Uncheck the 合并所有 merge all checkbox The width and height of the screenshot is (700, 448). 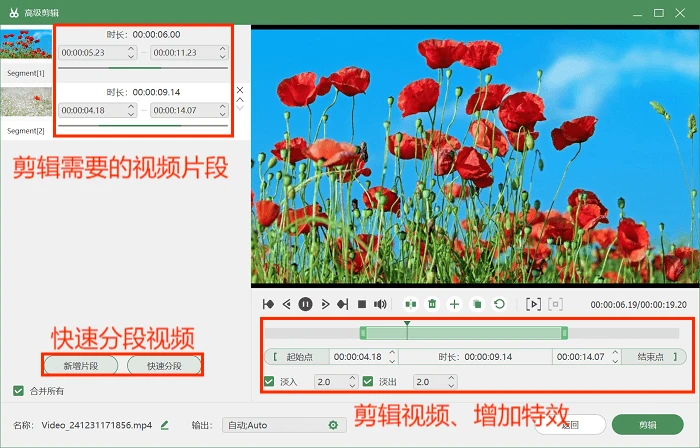pos(18,391)
